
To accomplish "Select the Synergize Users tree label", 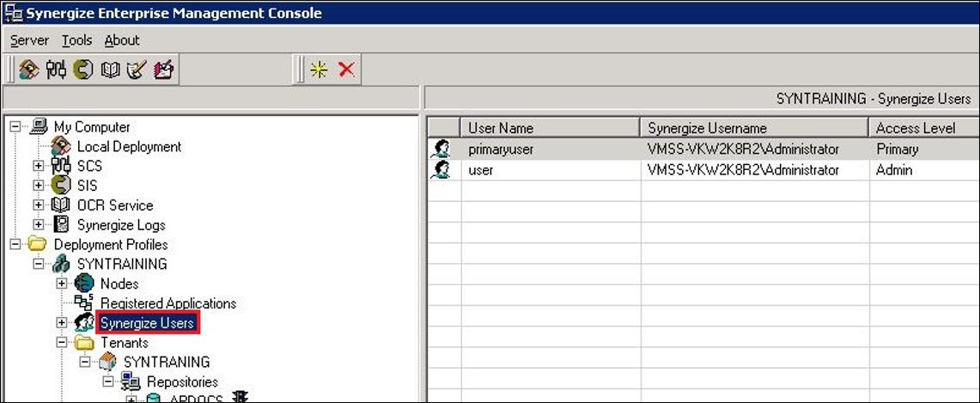I will (x=148, y=323).
